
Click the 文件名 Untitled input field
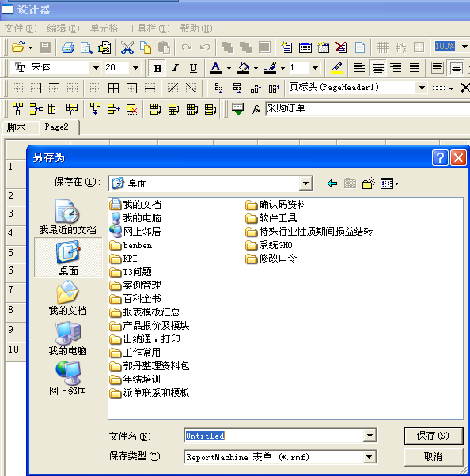(274, 436)
